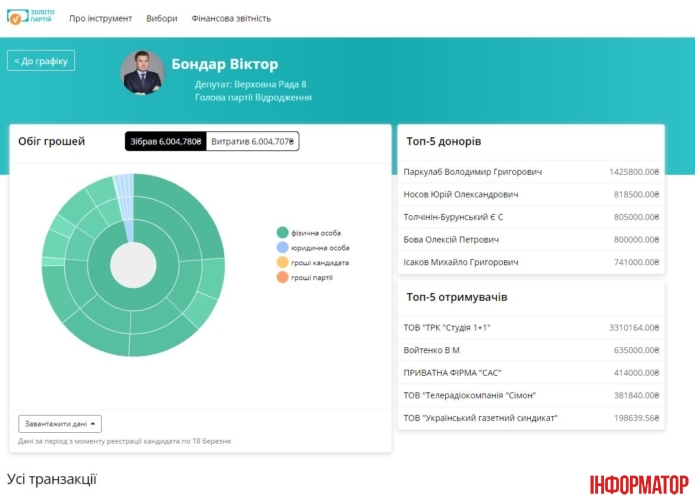Click the amount 414000.00
Viewport: 695px width, 500px height.
click(636, 373)
